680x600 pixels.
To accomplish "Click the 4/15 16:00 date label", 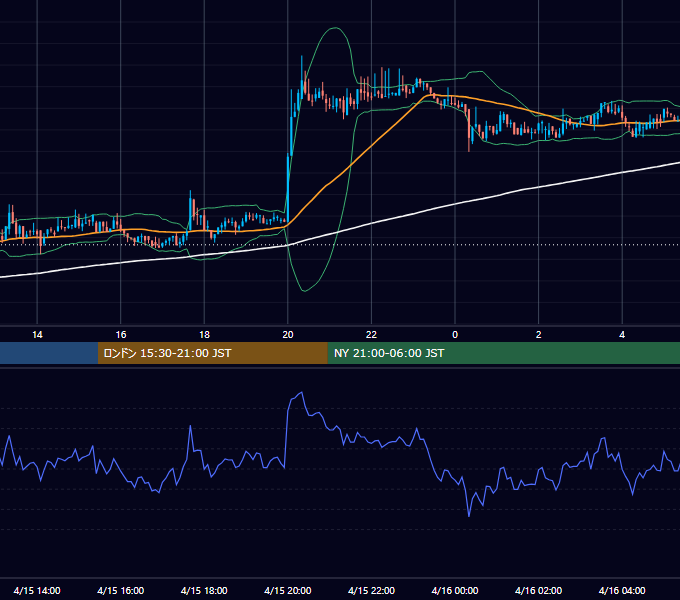I will coord(121,590).
